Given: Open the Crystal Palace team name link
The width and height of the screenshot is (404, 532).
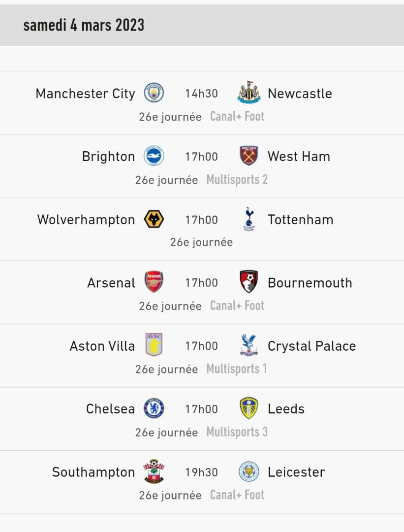Looking at the screenshot, I should (x=311, y=346).
